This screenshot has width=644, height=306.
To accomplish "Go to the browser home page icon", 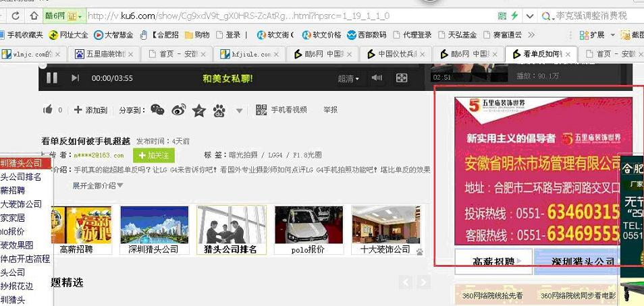I will (x=34, y=16).
